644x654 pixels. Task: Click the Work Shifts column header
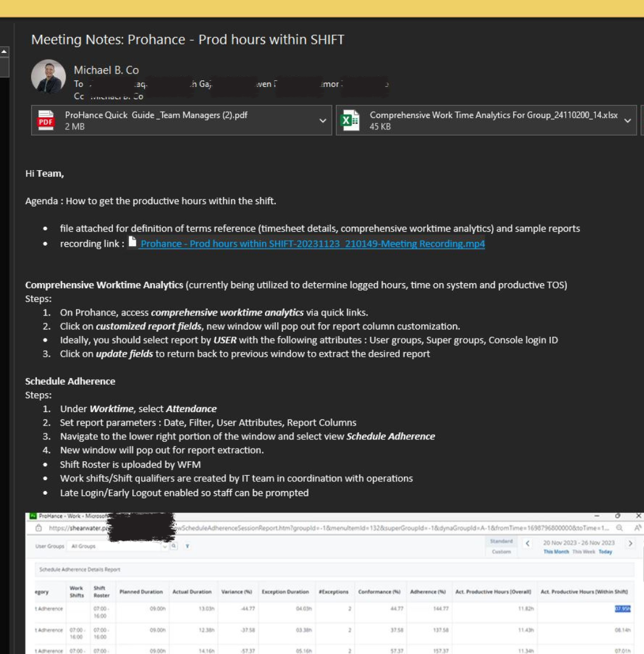pyautogui.click(x=77, y=592)
